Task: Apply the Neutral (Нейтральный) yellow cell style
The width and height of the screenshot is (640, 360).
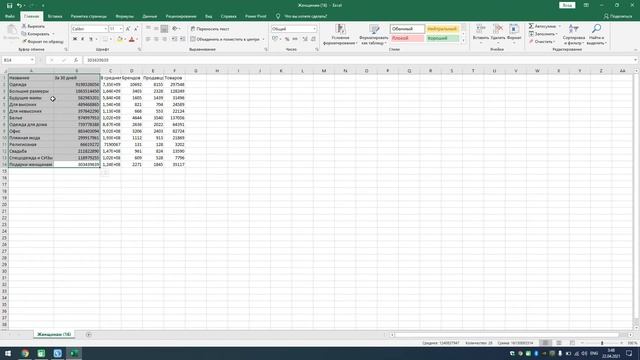Action: click(x=442, y=29)
